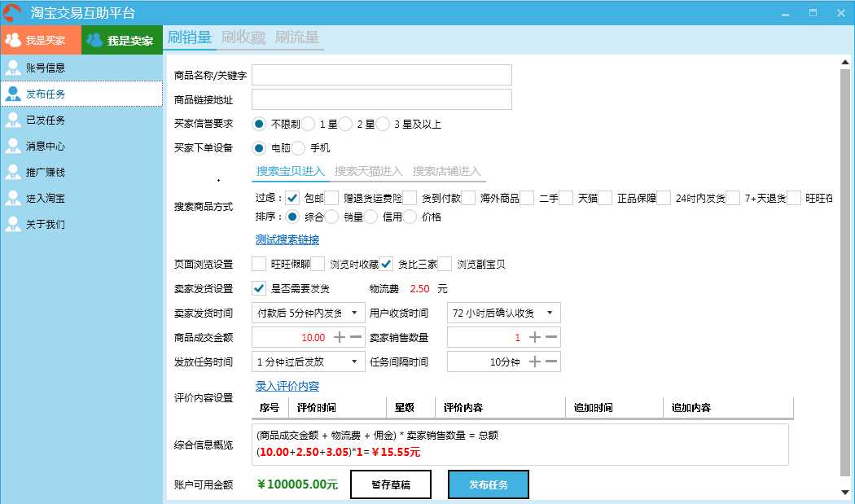The image size is (855, 504).
Task: Open the 卖家发货时间 dropdown
Action: click(308, 313)
